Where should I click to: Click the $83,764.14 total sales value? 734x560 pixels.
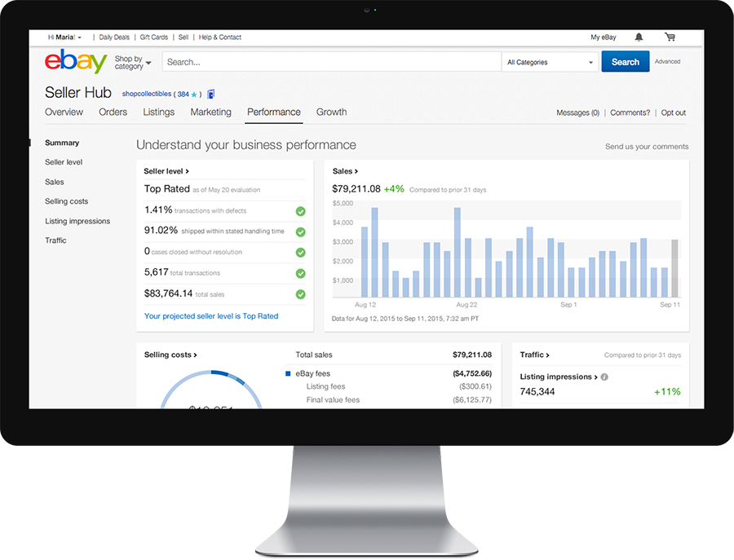[x=169, y=293]
